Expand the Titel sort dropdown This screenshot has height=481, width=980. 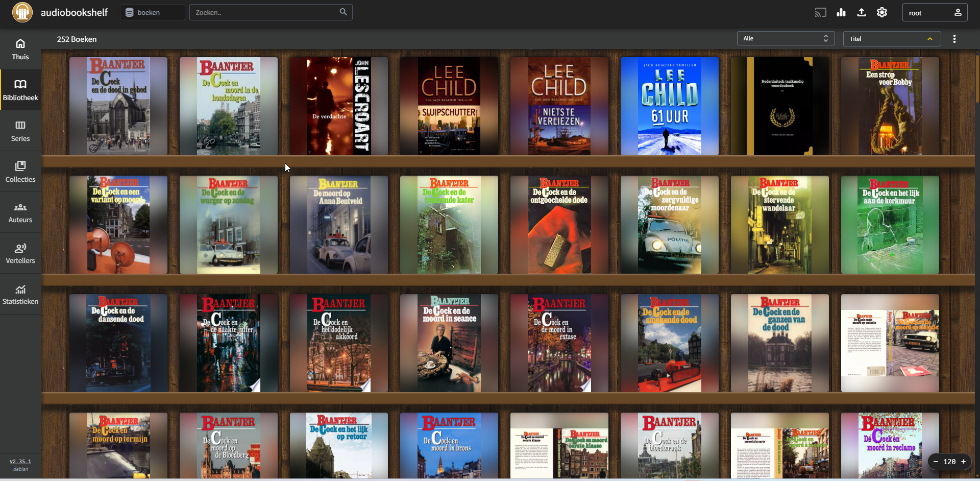(892, 38)
